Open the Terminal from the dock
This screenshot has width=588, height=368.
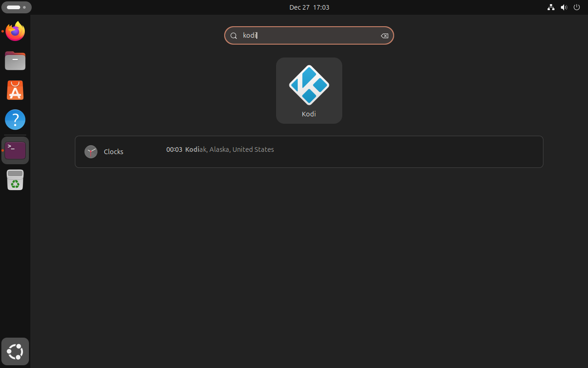15,150
